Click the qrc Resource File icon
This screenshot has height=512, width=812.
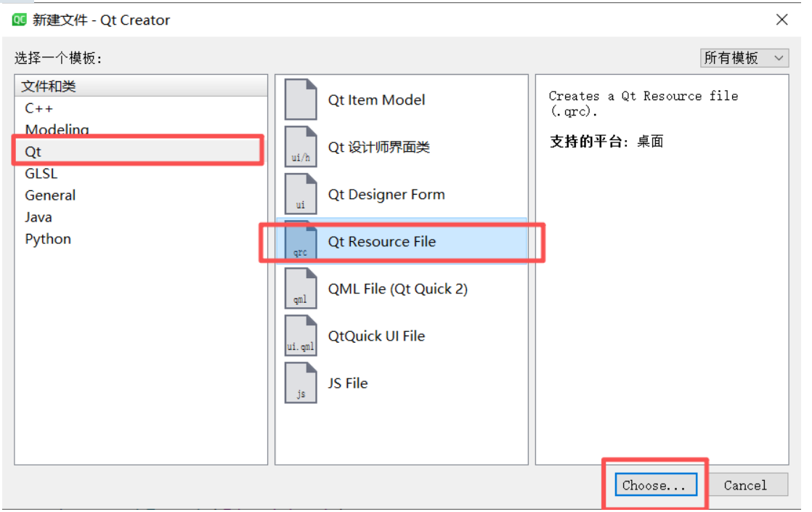pyautogui.click(x=301, y=241)
